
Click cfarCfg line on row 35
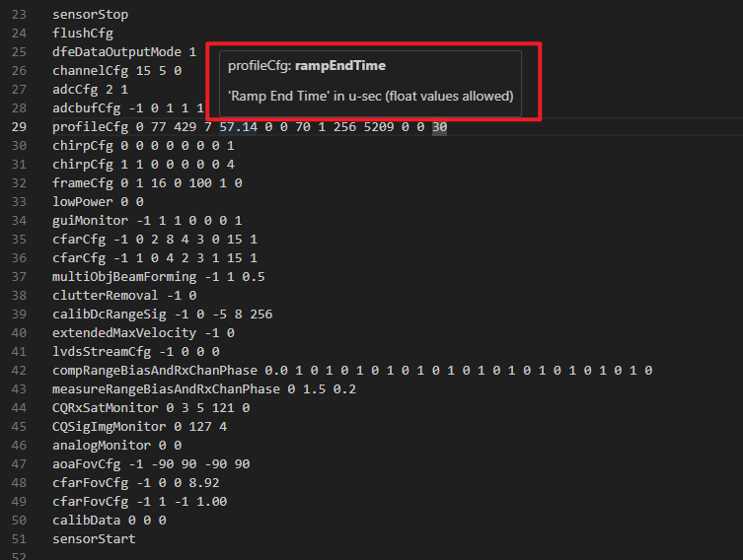click(155, 240)
